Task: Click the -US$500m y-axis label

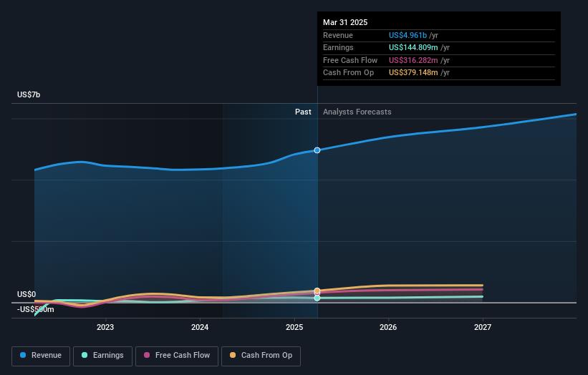Action: (x=36, y=309)
